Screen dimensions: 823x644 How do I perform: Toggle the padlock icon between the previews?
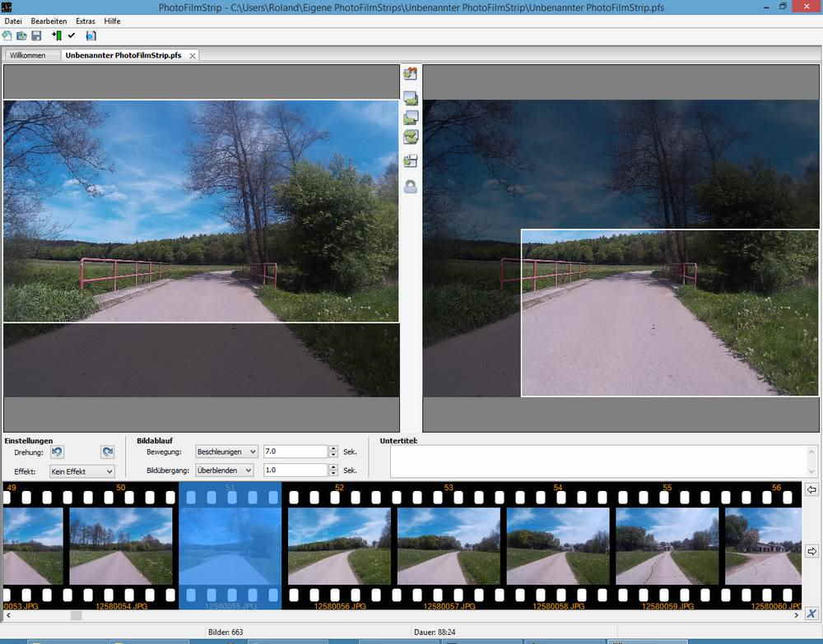410,187
